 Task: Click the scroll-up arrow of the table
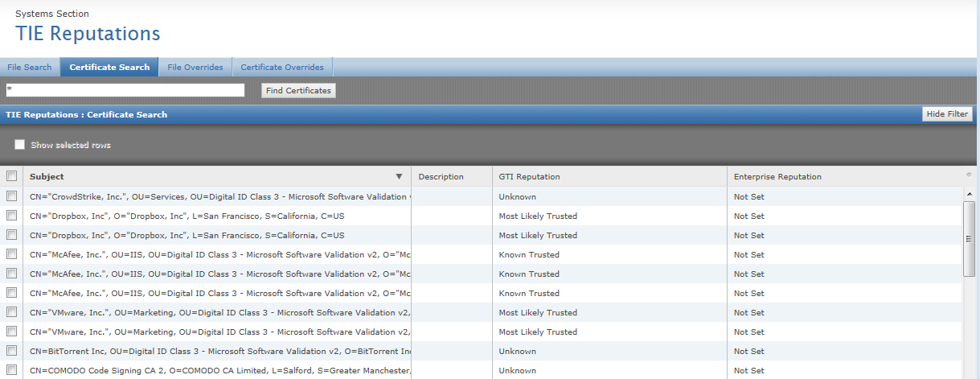[x=970, y=194]
